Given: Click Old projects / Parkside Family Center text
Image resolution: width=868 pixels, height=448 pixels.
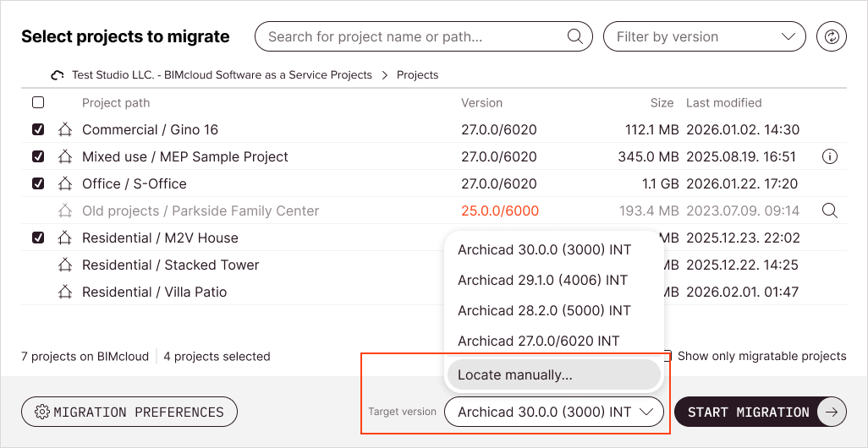Looking at the screenshot, I should coord(201,210).
